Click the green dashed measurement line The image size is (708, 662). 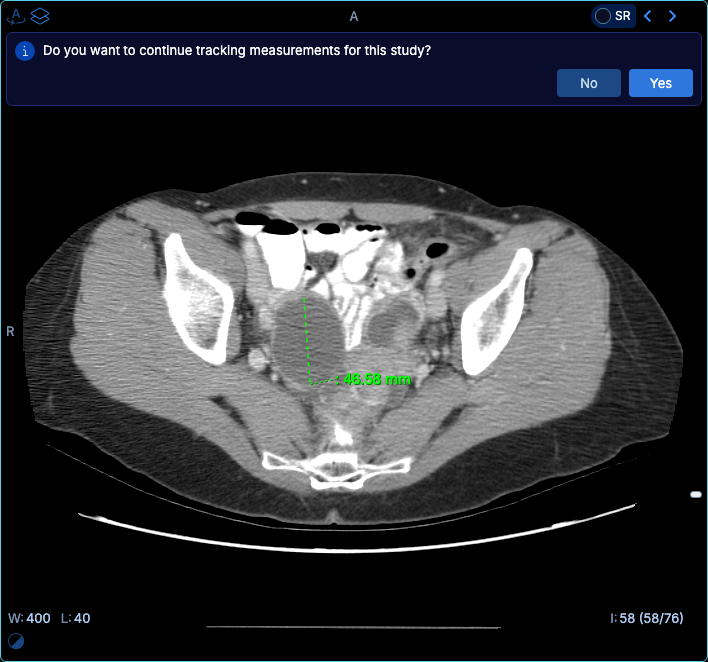coord(307,341)
